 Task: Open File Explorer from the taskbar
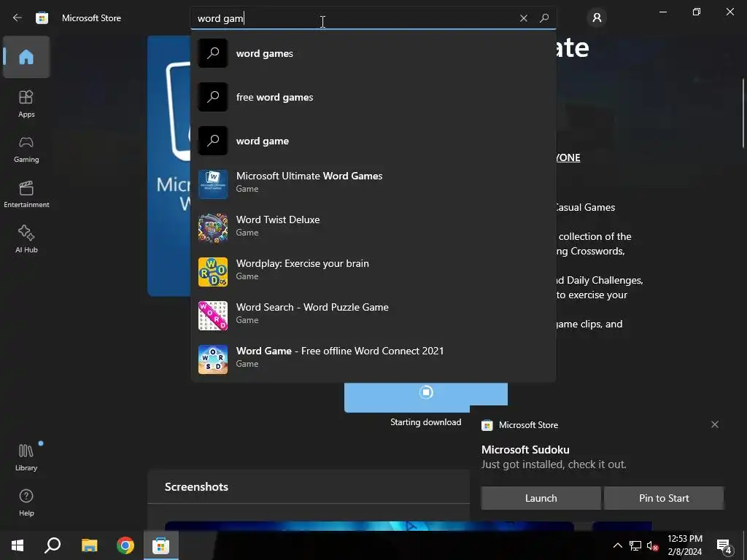pos(89,545)
